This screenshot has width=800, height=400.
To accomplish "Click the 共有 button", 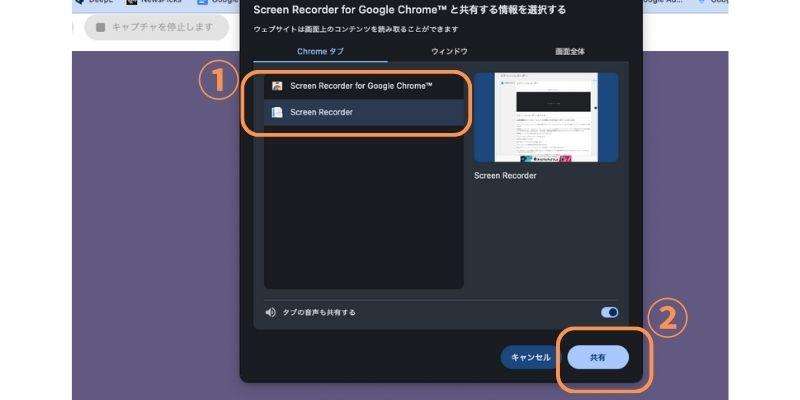I will [597, 358].
